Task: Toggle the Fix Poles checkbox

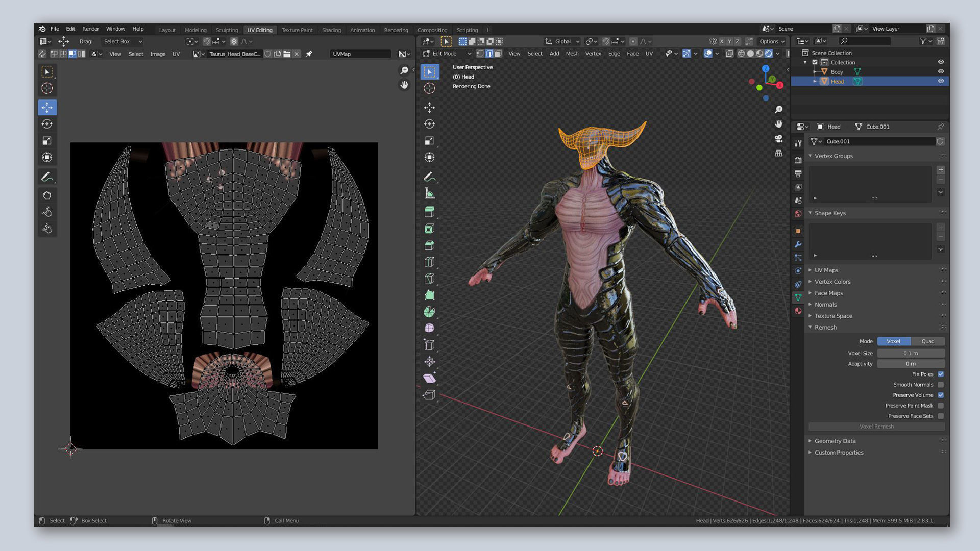Action: click(x=941, y=374)
